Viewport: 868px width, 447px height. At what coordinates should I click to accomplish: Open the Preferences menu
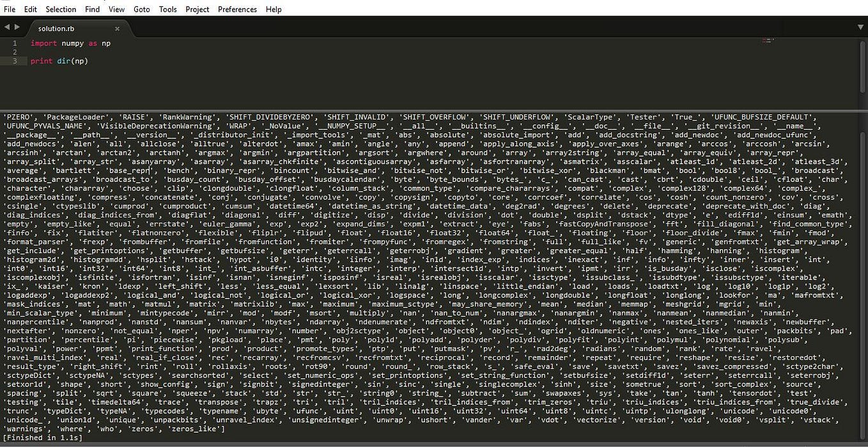(237, 9)
